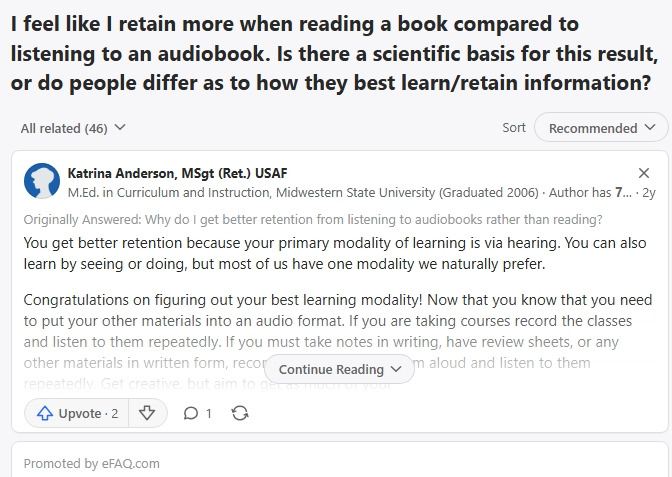Upvote Katrina Anderson's answer
This screenshot has width=672, height=477.
click(45, 413)
